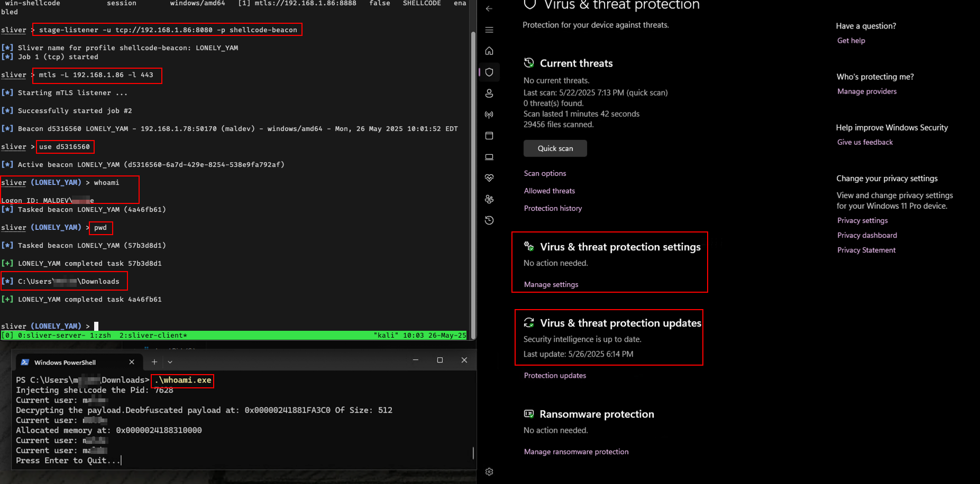Viewport: 980px width, 484px height.
Task: Open Protection updates link
Action: click(555, 375)
